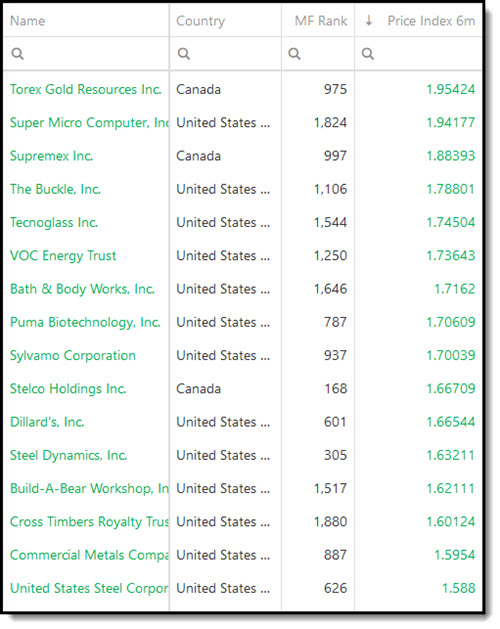
Task: Open Super Micro Computer, Inc. link
Action: [89, 122]
